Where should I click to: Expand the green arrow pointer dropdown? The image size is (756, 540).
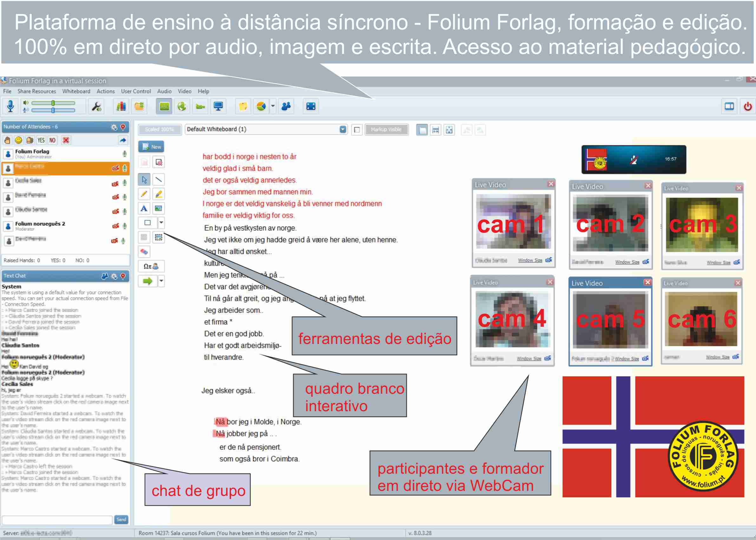[x=161, y=281]
